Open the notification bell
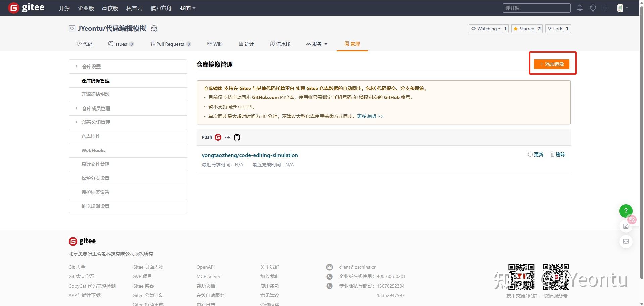The width and height of the screenshot is (644, 306). pos(579,8)
